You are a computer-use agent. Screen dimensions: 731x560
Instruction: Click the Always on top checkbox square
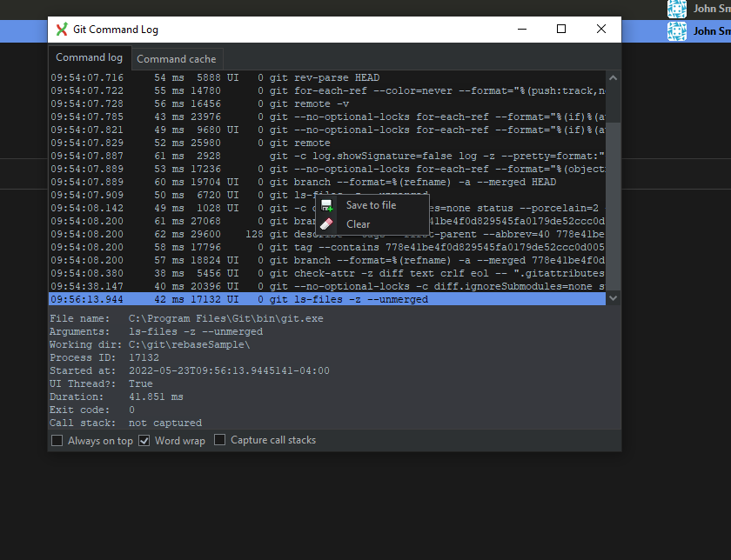coord(57,440)
